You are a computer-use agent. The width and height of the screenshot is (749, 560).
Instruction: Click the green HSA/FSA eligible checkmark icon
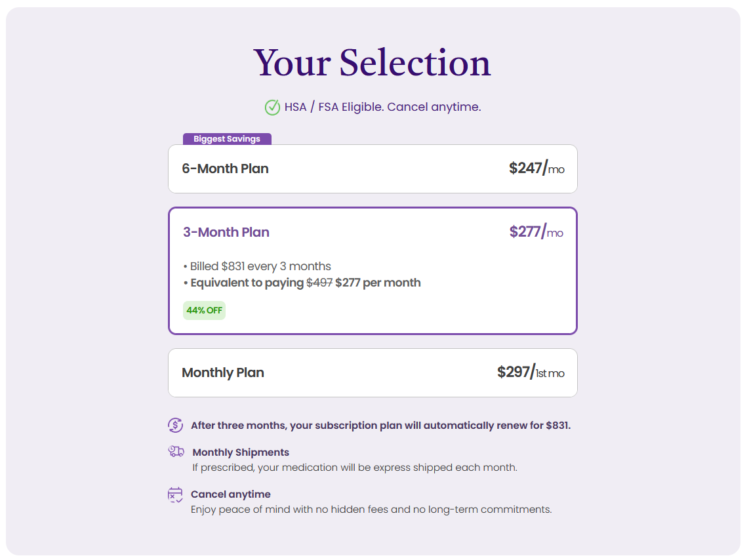click(x=272, y=107)
